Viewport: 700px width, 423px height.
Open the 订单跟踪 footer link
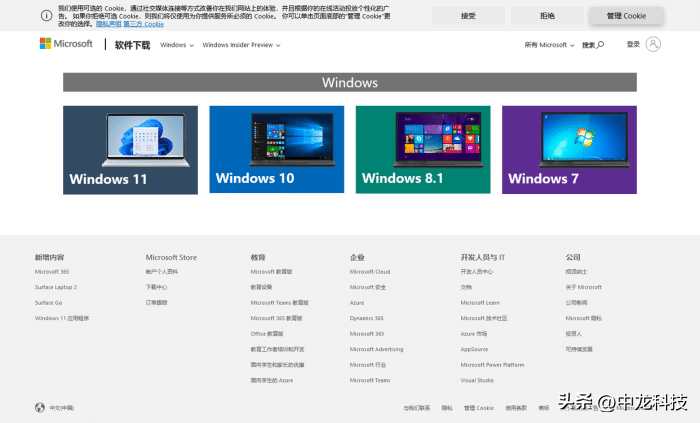pos(156,303)
